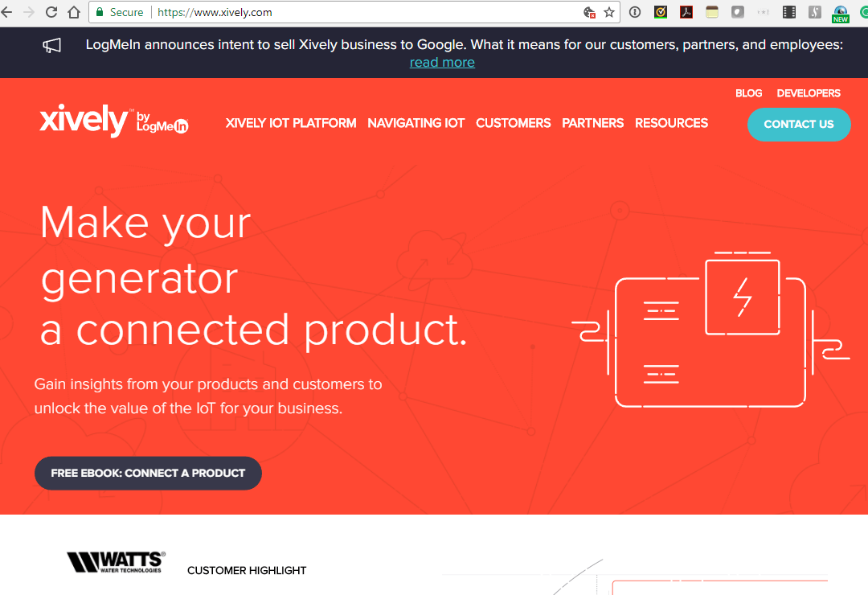Click FREE EBOOK: CONNECT A PRODUCT
Viewport: 868px width, 595px height.
(x=148, y=473)
